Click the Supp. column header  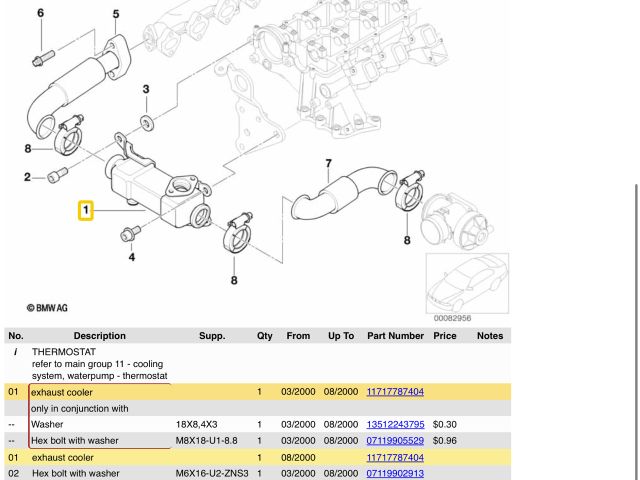point(211,336)
